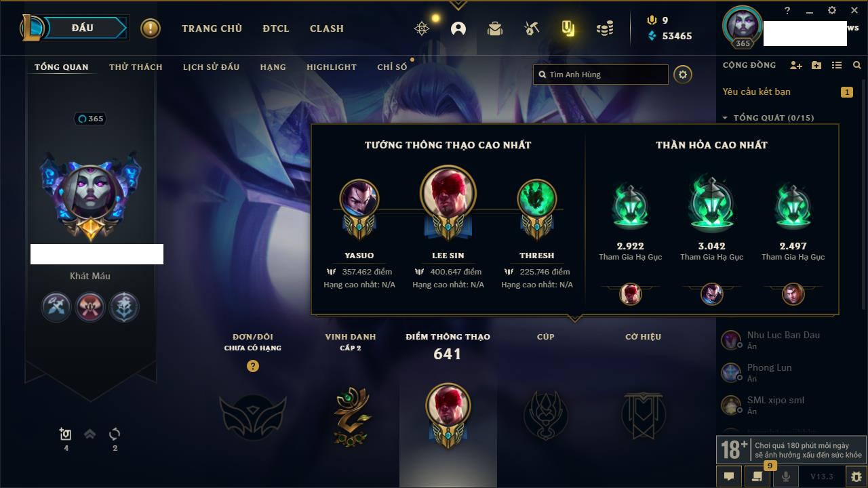The height and width of the screenshot is (488, 868).
Task: Click the Add Friend icon in social panel
Action: (796, 65)
